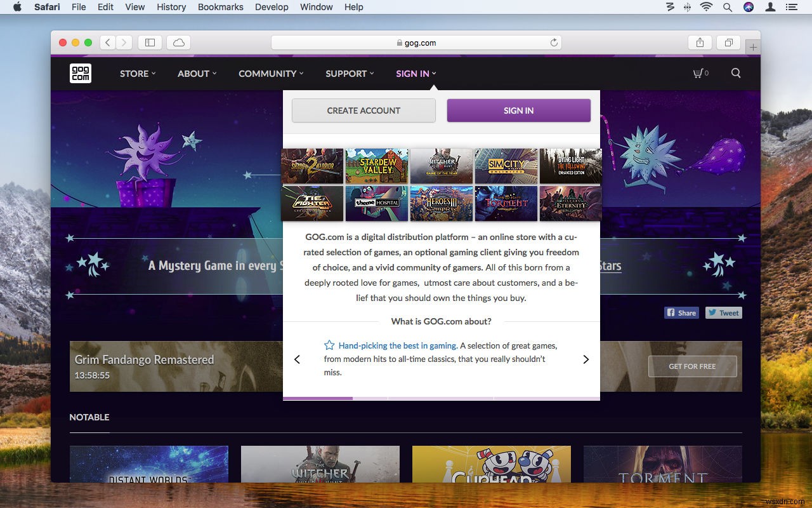812x508 pixels.
Task: Share the page via the Facebook Share icon
Action: (681, 312)
